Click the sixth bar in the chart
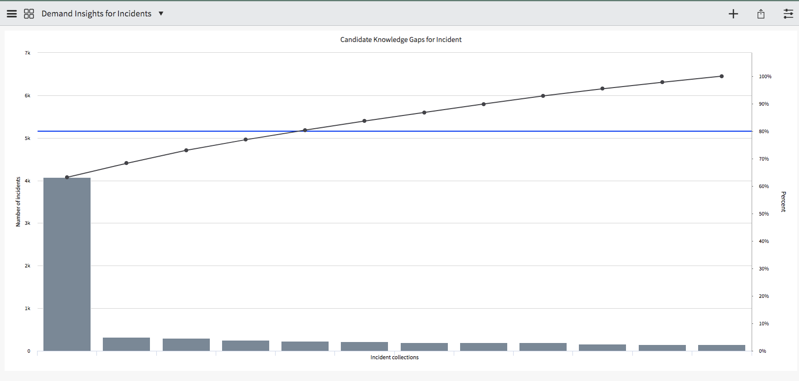 pyautogui.click(x=364, y=346)
